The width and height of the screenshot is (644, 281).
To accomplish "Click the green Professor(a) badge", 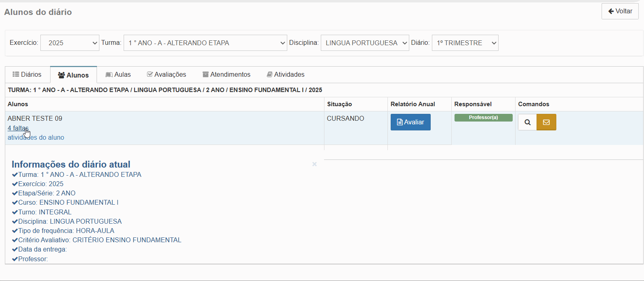I will click(483, 117).
